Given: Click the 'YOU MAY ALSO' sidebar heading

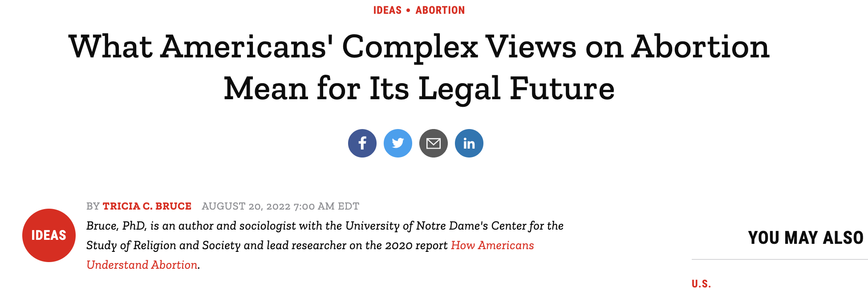Looking at the screenshot, I should [x=806, y=238].
